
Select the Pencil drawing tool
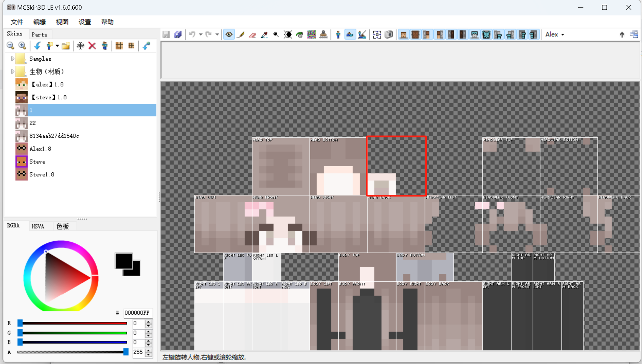(241, 35)
